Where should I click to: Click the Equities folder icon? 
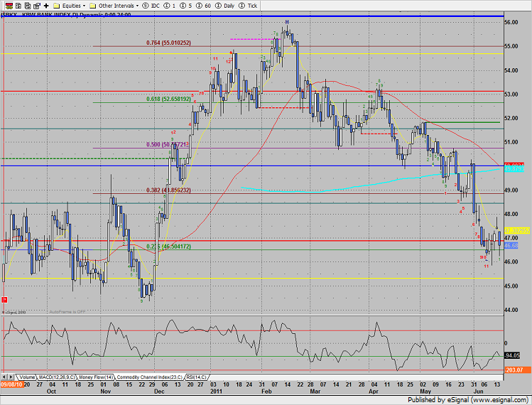(57, 6)
